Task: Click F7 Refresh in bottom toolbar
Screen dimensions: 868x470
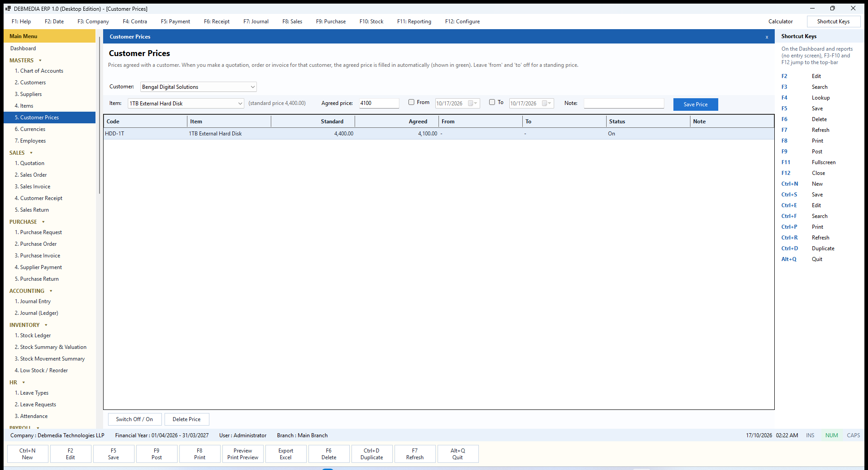Action: click(415, 454)
